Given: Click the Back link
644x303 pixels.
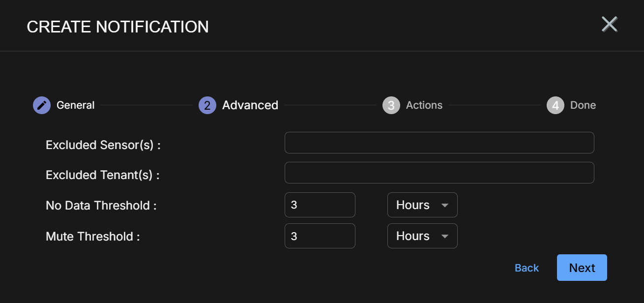Looking at the screenshot, I should point(527,268).
